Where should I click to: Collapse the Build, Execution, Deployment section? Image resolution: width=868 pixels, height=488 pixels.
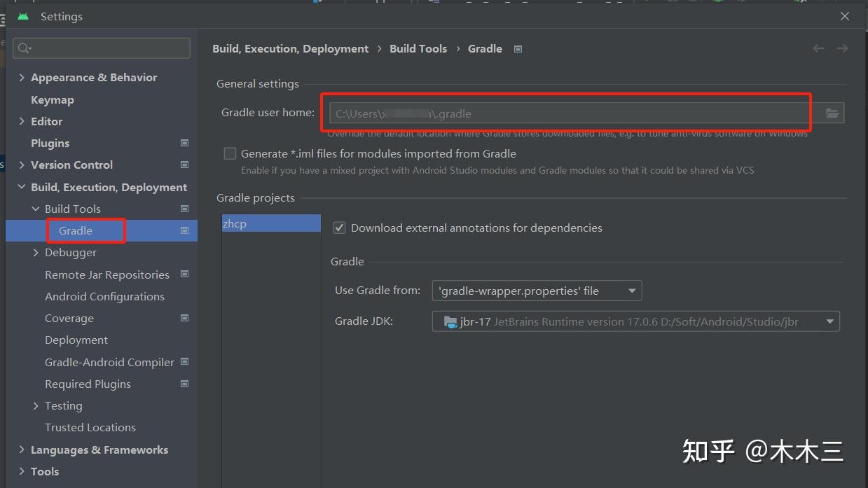22,187
